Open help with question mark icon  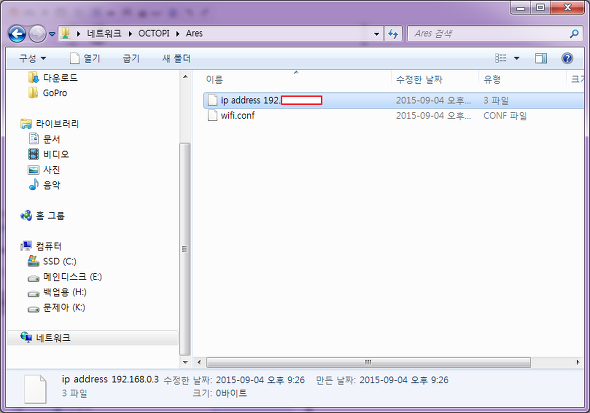pyautogui.click(x=567, y=58)
